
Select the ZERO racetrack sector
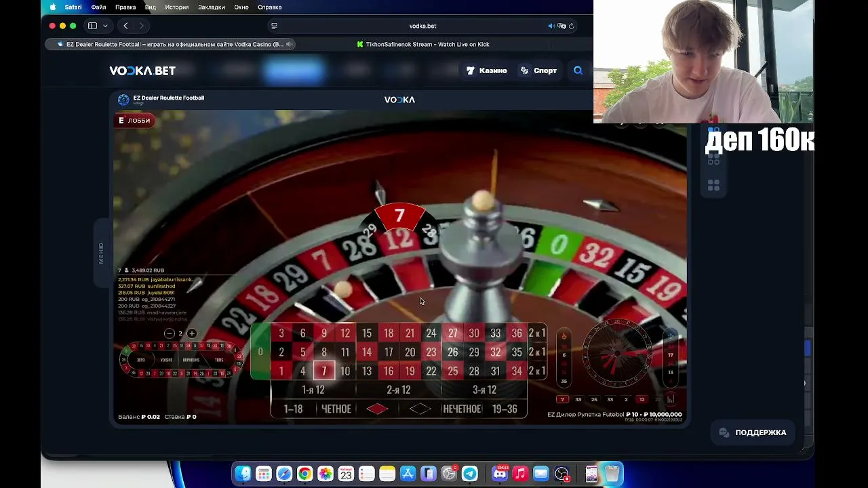click(141, 360)
